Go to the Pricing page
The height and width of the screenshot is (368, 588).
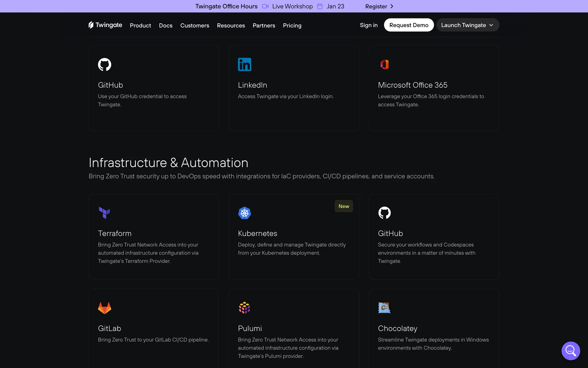(292, 25)
